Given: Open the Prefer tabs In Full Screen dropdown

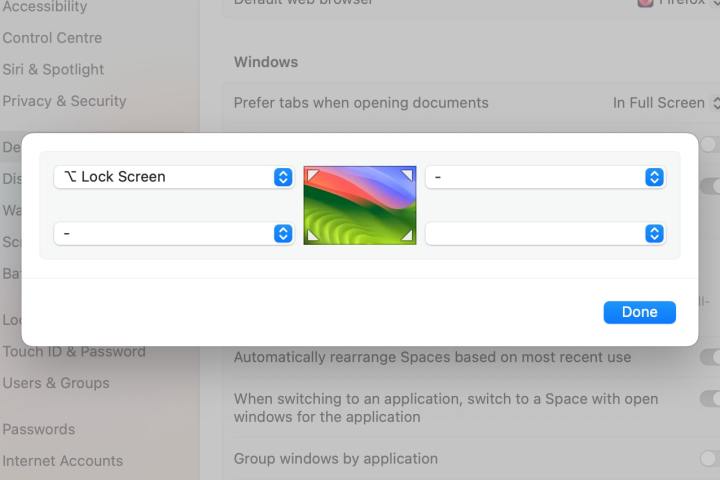Looking at the screenshot, I should pos(666,103).
